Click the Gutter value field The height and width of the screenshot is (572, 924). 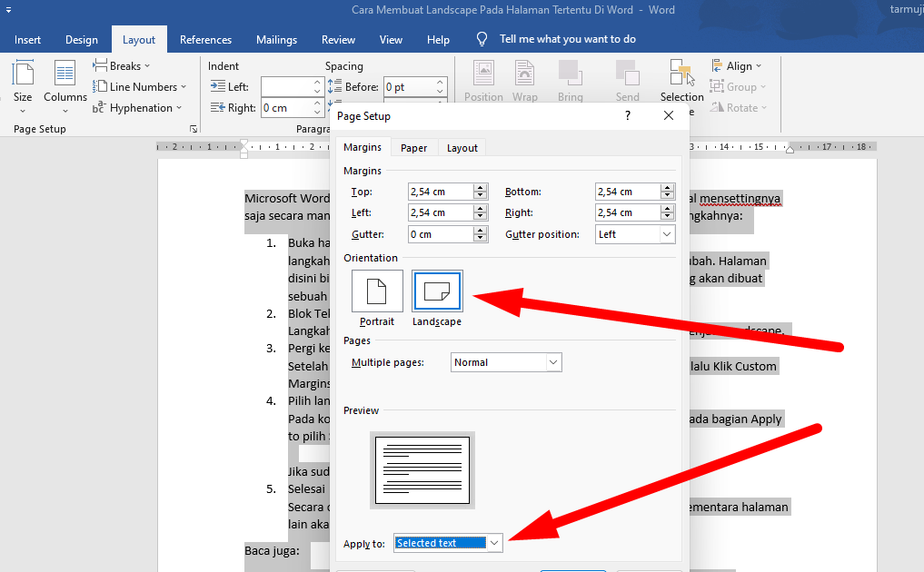(441, 234)
